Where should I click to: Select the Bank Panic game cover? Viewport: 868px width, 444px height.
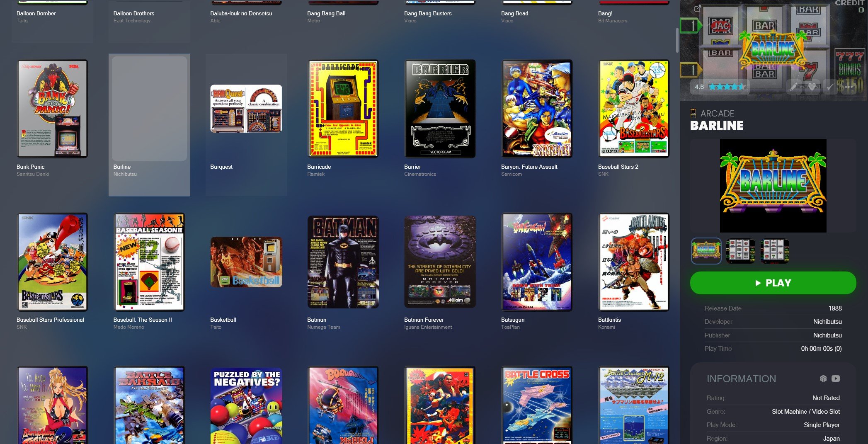pos(52,109)
